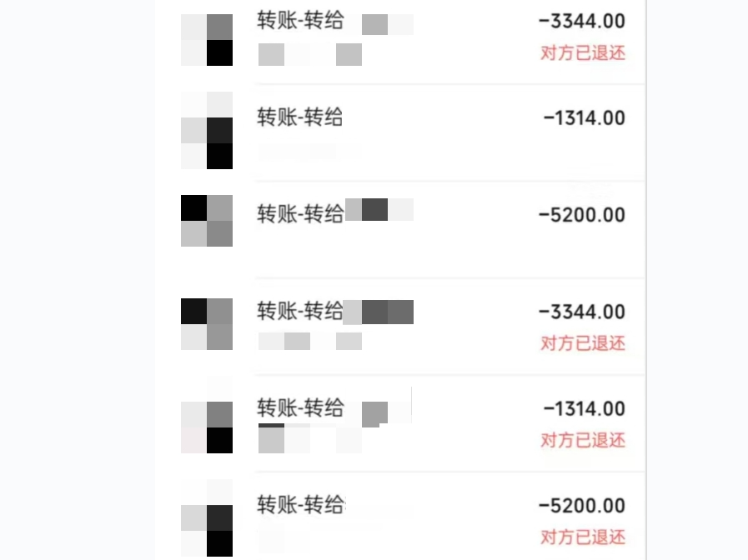Screen dimensions: 748x560
Task: Tap 对方已退还 under the lower -3344.00
Action: coord(583,343)
